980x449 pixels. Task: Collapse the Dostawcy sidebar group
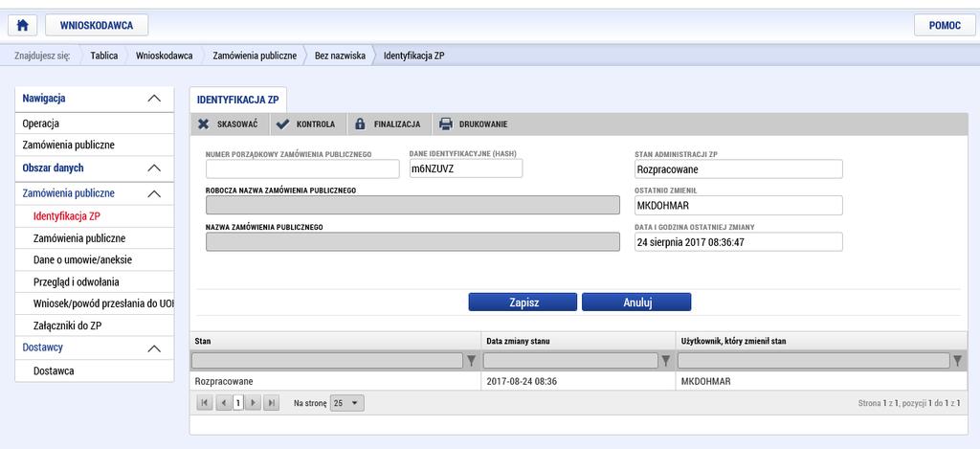[154, 348]
